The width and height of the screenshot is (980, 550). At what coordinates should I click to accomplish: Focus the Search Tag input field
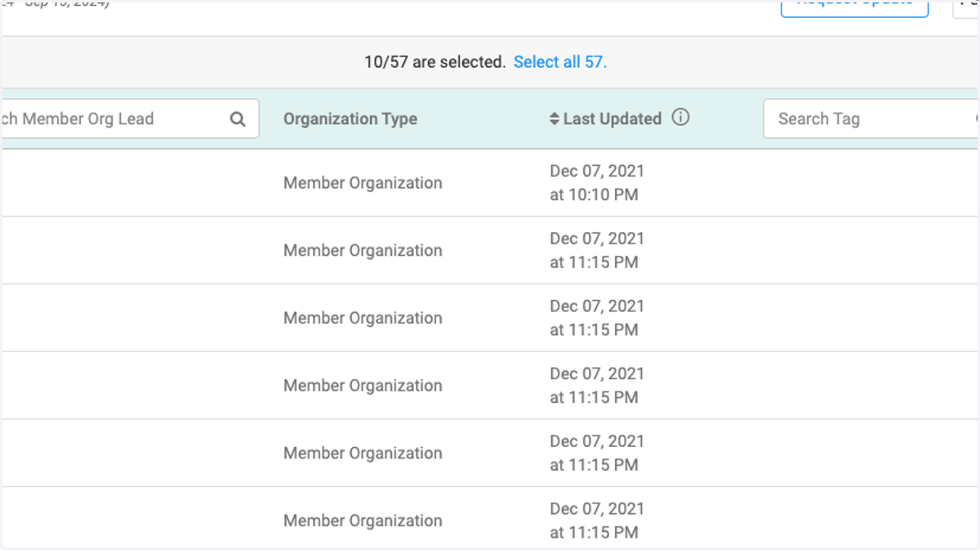pyautogui.click(x=871, y=118)
